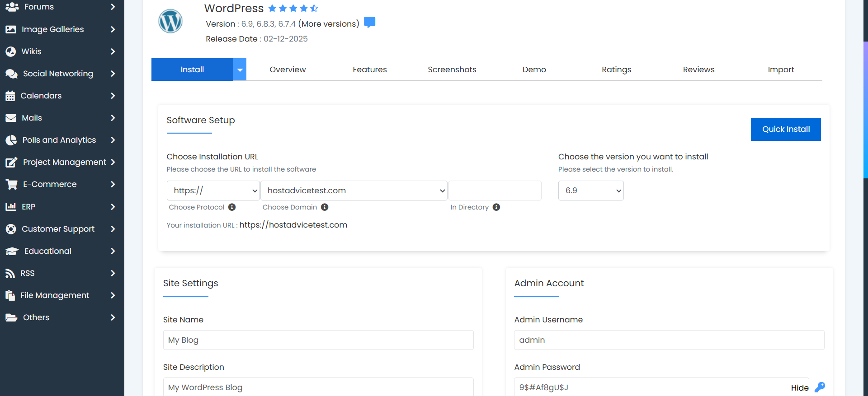Open the Polls and Analytics category
This screenshot has width=868, height=396.
[x=62, y=140]
